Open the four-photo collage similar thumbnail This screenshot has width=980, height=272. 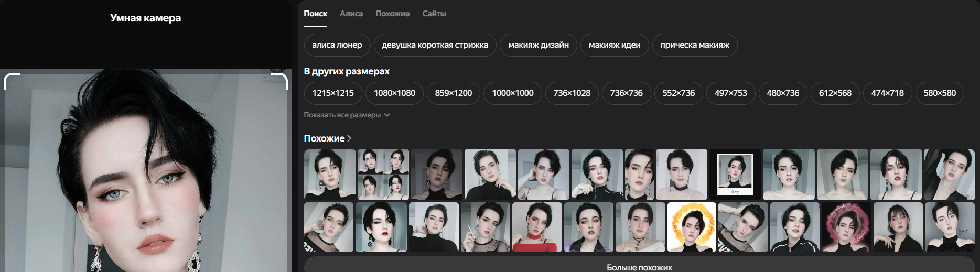(x=383, y=175)
